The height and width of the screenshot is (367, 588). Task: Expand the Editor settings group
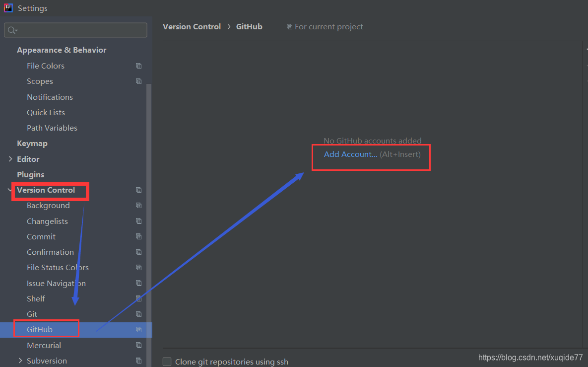[x=10, y=159]
